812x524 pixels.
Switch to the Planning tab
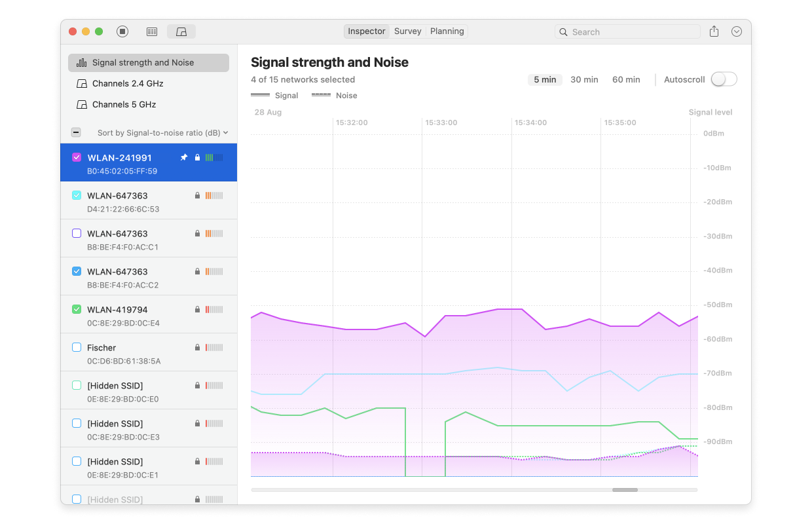coord(447,31)
